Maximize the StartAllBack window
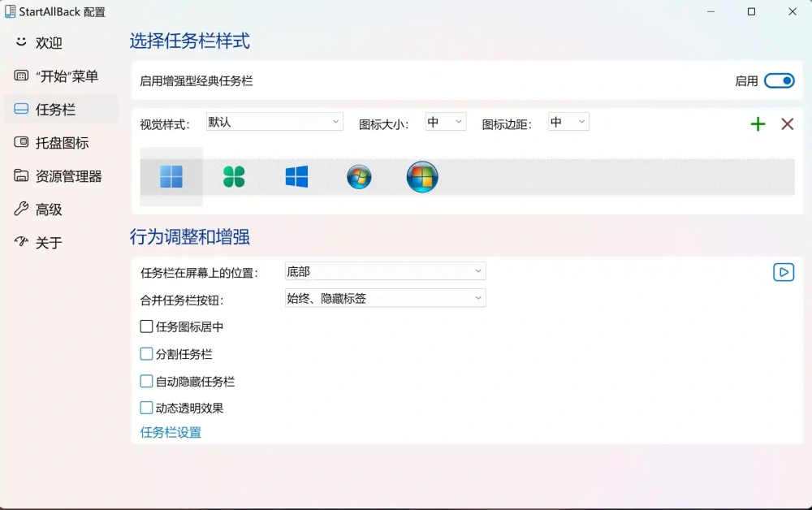Viewport: 812px width, 510px height. click(x=751, y=11)
